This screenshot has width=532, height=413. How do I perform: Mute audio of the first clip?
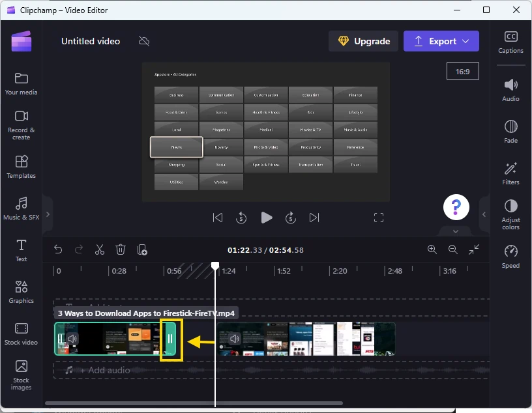(x=72, y=338)
